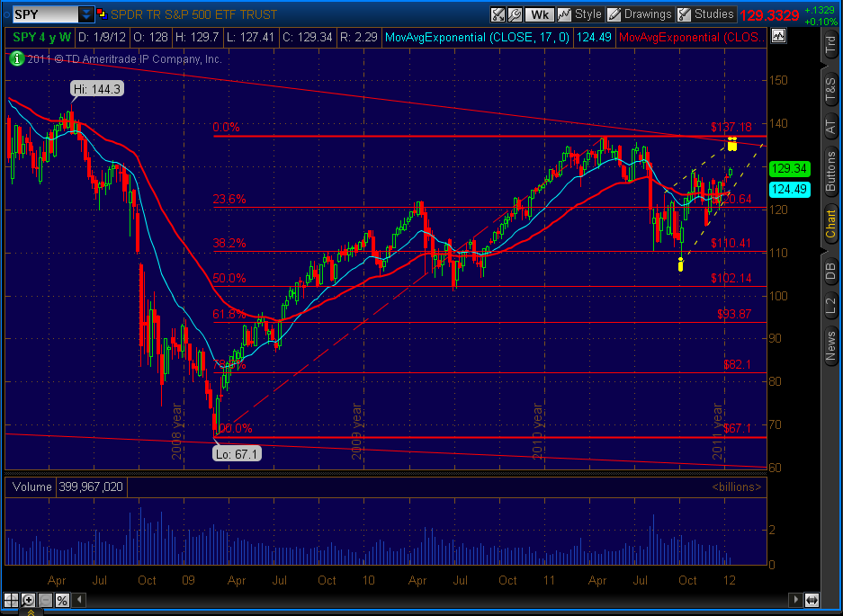Click the <billions> volume unit label
Image resolution: width=843 pixels, height=616 pixels.
point(737,487)
